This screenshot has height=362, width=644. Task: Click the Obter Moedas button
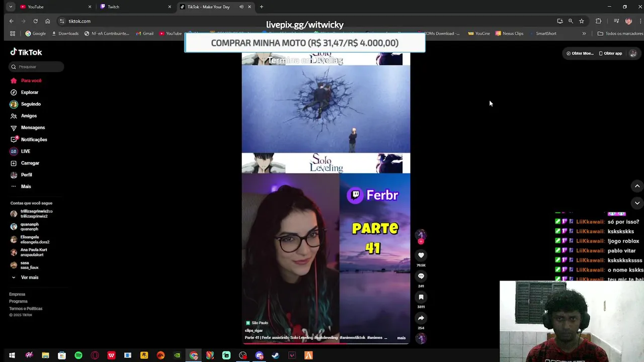click(x=580, y=53)
